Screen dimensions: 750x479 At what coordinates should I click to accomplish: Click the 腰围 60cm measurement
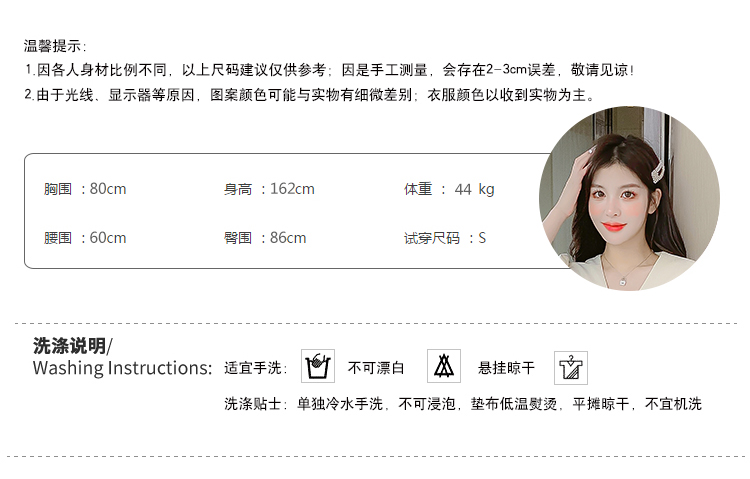(85, 238)
